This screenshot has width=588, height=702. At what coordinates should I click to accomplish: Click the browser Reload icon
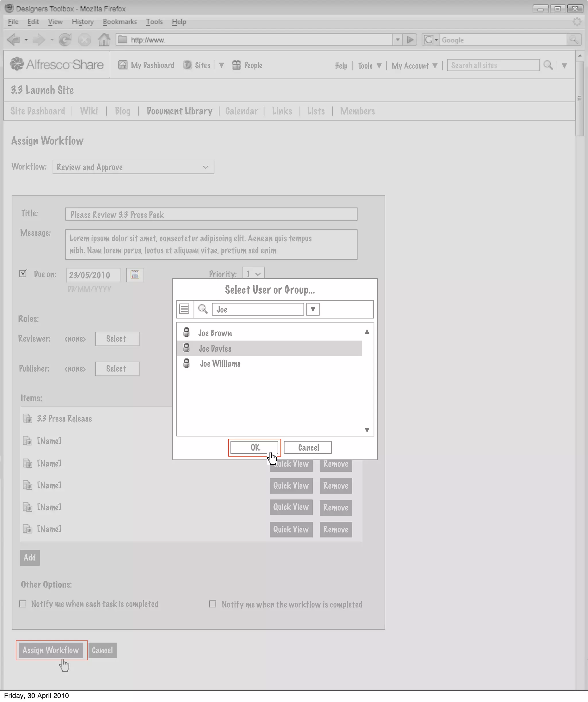click(x=65, y=40)
